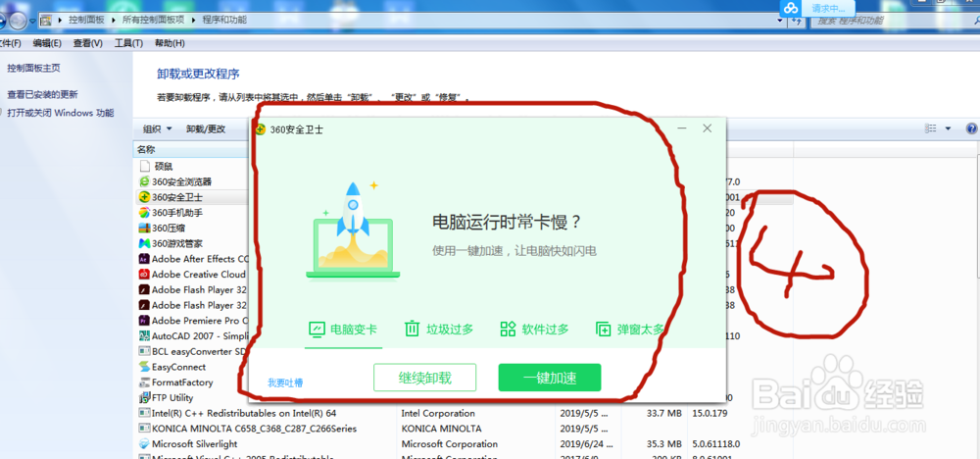Click the BCL easyConverter icon
The image size is (980, 459).
coord(144,351)
